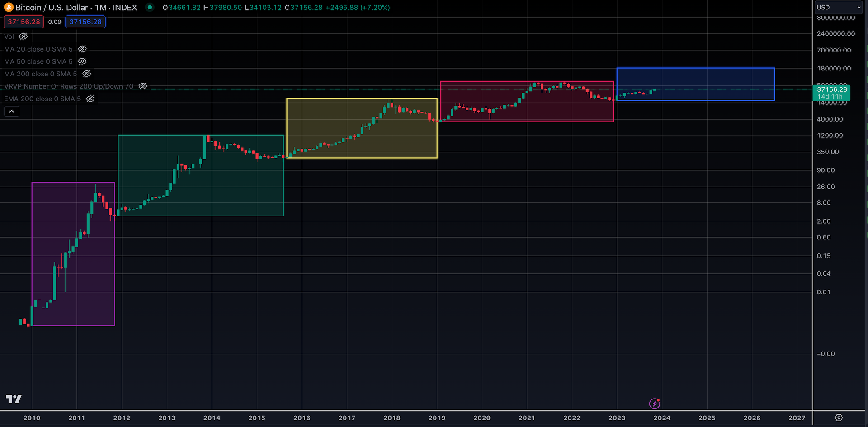Click the 2400000.00 price axis label
This screenshot has width=868, height=427.
pyautogui.click(x=836, y=33)
